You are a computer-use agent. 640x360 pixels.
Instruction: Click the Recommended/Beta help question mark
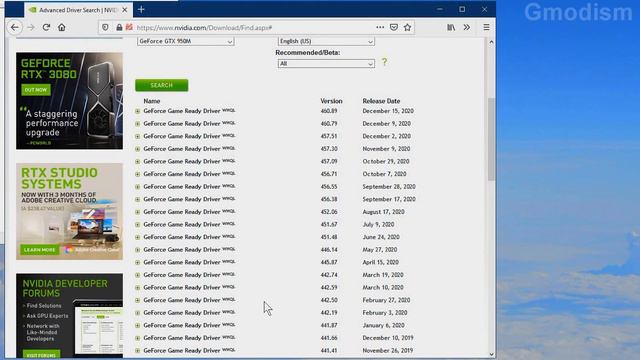click(384, 62)
